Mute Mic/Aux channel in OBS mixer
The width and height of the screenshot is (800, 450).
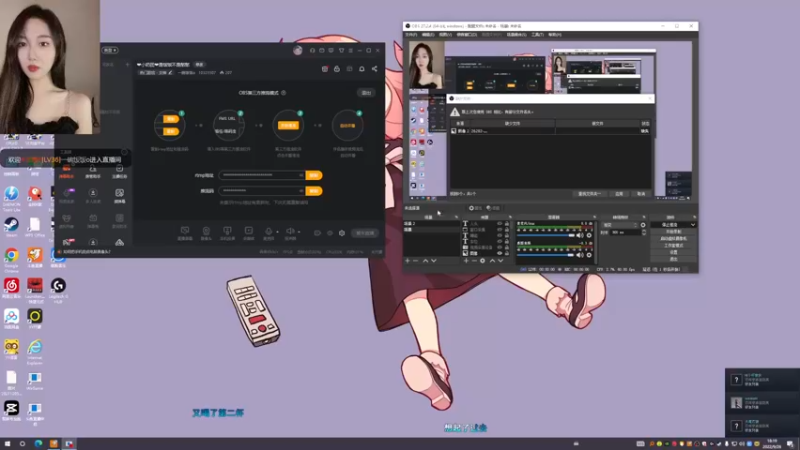coord(580,235)
